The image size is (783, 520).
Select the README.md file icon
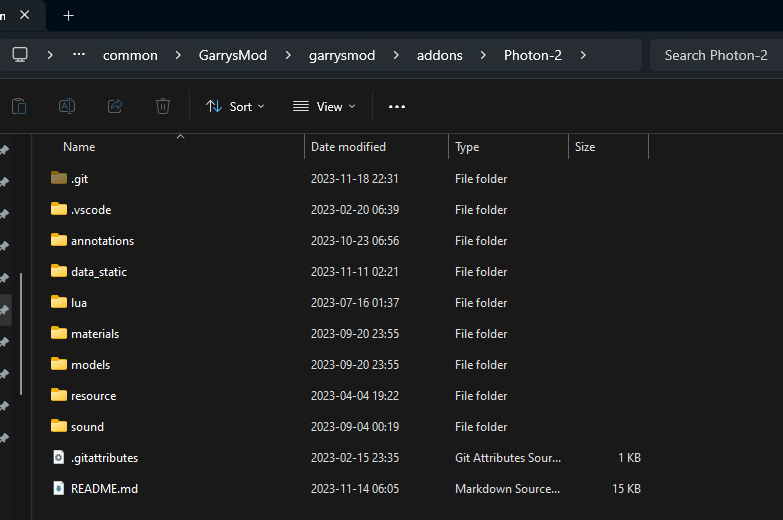click(x=59, y=488)
